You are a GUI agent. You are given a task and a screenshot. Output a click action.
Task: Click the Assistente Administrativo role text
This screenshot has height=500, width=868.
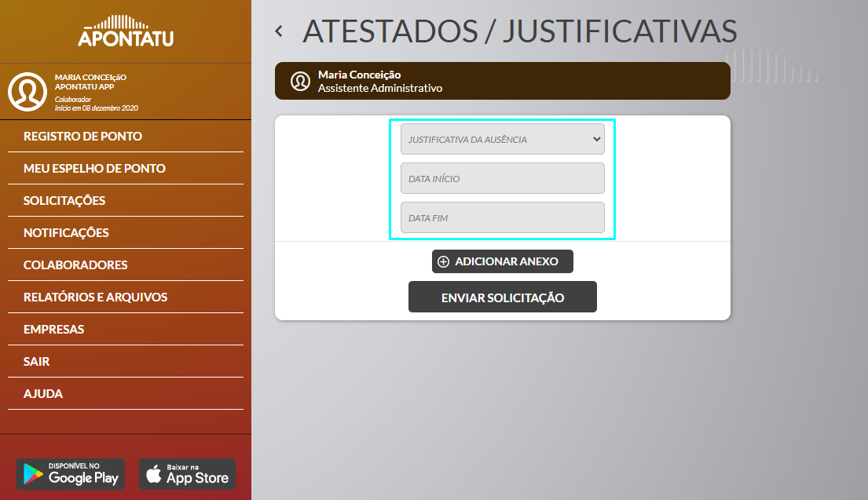click(379, 88)
